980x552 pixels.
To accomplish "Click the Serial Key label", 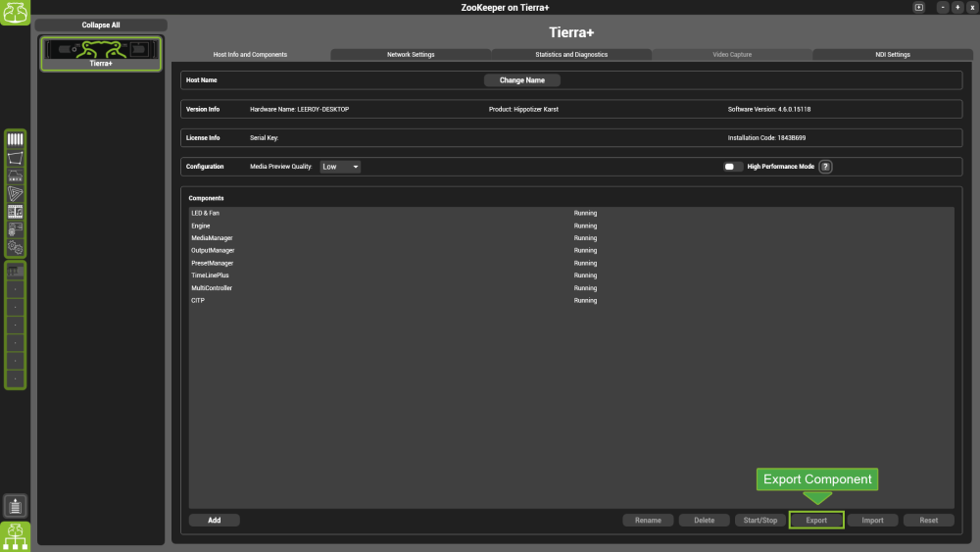I will click(264, 137).
